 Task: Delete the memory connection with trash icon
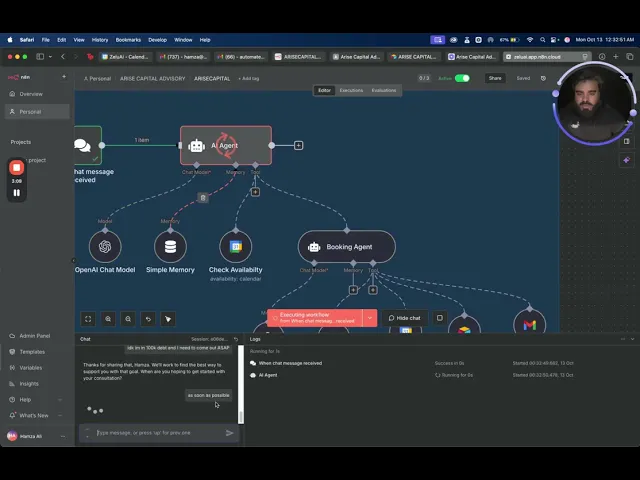point(203,198)
